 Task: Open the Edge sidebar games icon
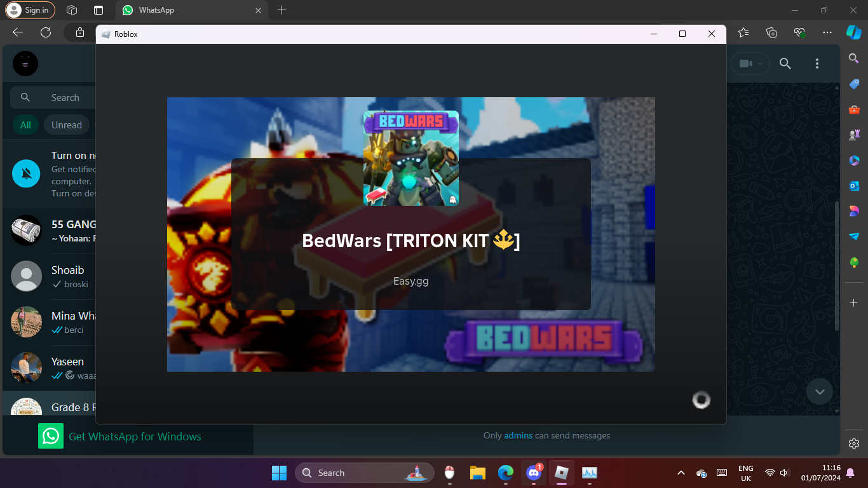(854, 135)
